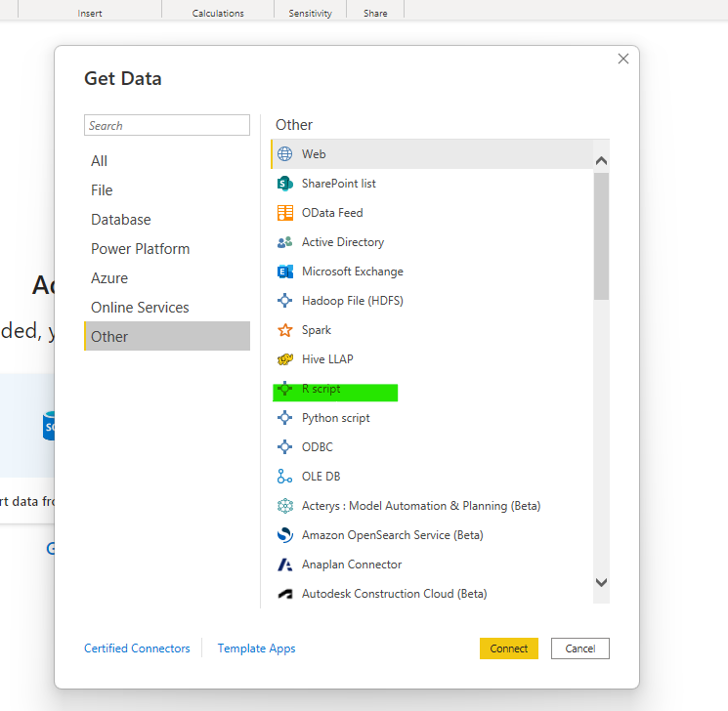728x711 pixels.
Task: Close the Get Data dialog
Action: click(x=623, y=59)
